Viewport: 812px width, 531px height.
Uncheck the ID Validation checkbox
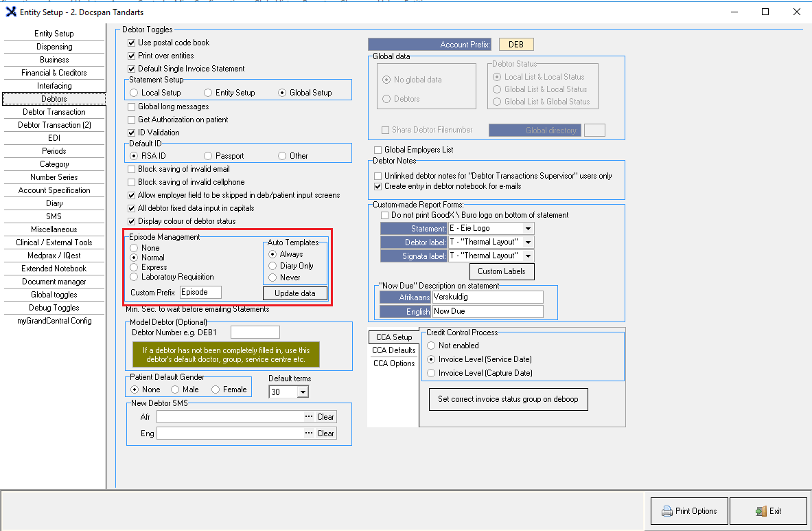132,133
